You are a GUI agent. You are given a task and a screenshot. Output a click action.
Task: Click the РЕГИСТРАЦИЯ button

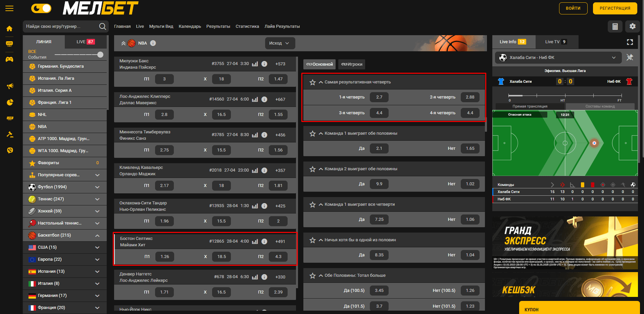pos(615,8)
